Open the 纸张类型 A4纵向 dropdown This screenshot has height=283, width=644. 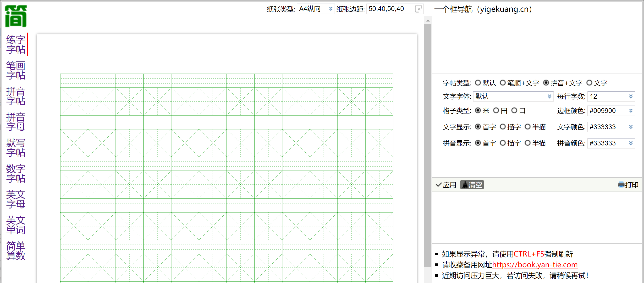(316, 9)
